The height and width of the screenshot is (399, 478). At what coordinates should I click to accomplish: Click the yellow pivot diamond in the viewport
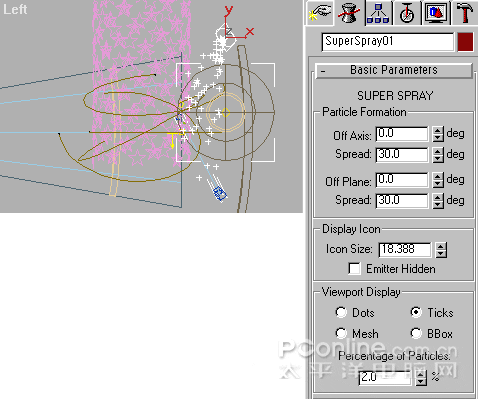click(226, 113)
